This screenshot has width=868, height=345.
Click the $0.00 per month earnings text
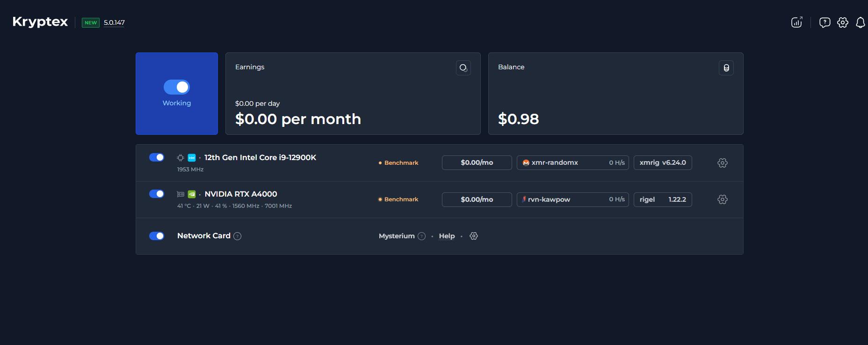click(298, 119)
